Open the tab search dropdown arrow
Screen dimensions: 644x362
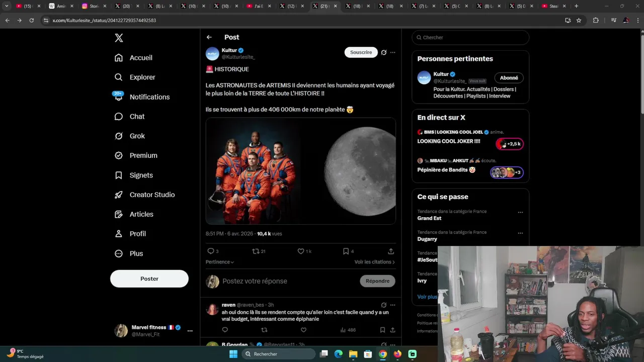coord(7,6)
